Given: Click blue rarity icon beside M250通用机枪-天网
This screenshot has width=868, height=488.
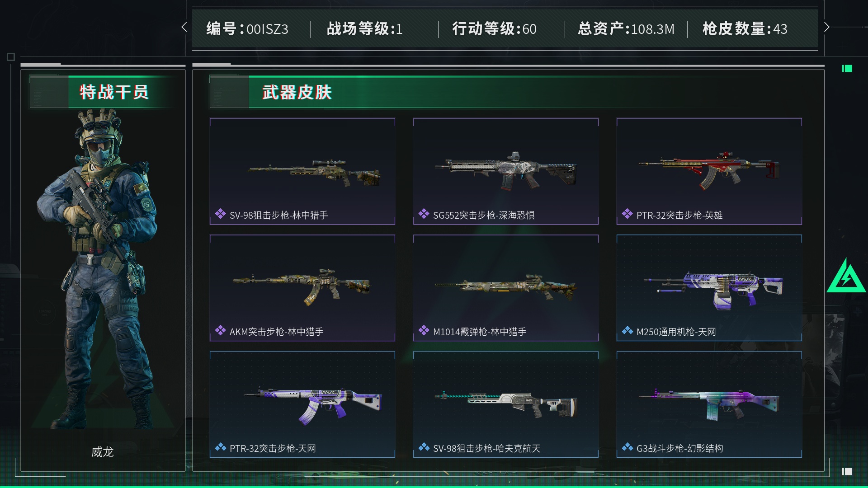Looking at the screenshot, I should click(627, 331).
